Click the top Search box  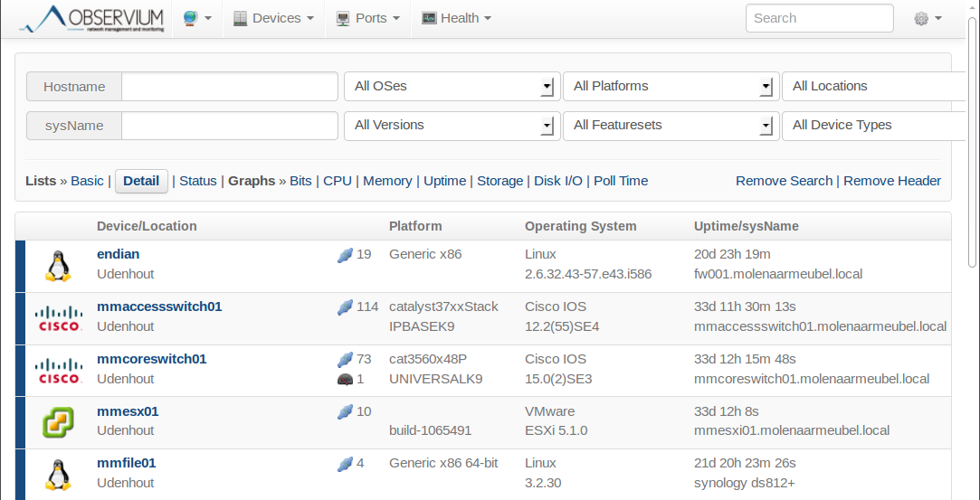pyautogui.click(x=819, y=18)
